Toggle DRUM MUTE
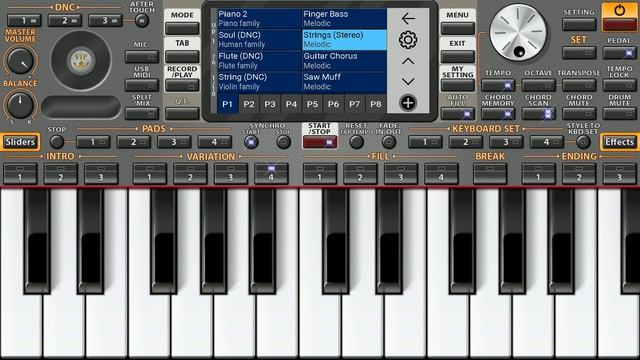The height and width of the screenshot is (360, 640). (620, 113)
